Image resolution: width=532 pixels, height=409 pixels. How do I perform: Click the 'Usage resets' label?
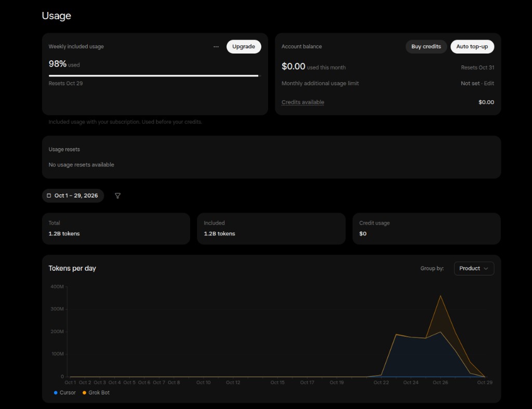point(64,149)
